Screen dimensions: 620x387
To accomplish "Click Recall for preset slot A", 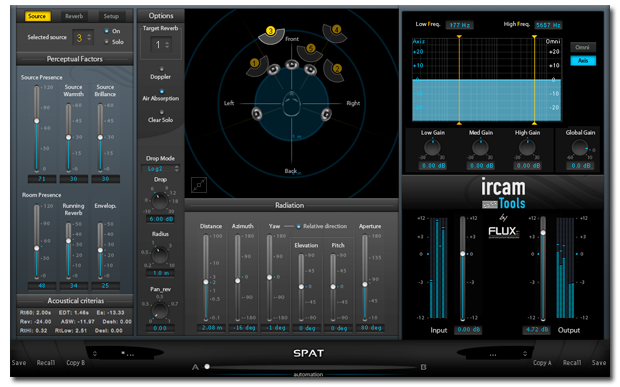I will [46, 363].
